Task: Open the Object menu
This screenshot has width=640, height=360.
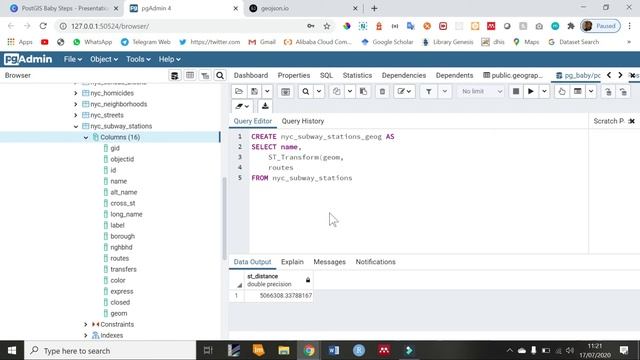Action: pos(104,59)
